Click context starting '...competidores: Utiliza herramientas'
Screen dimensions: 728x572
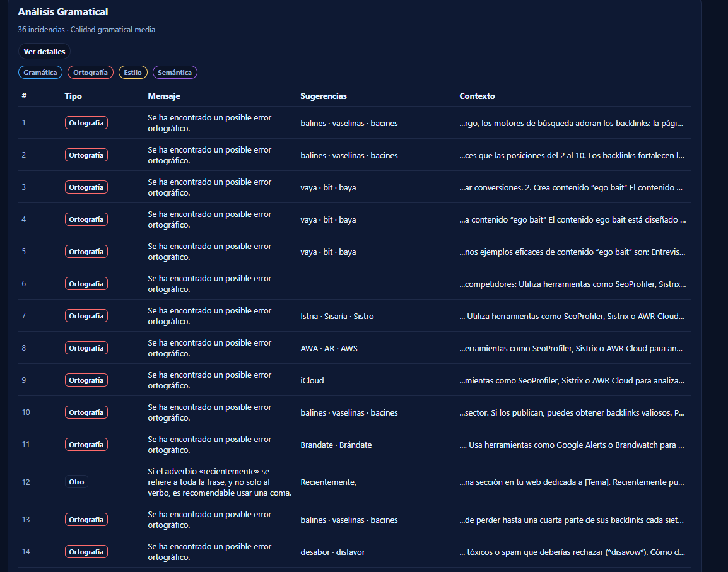coord(572,284)
